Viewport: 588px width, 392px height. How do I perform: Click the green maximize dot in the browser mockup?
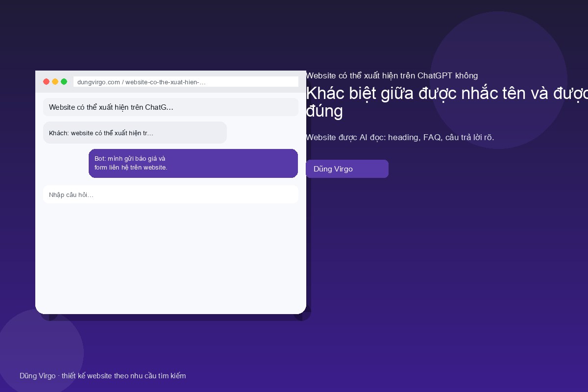[x=64, y=82]
